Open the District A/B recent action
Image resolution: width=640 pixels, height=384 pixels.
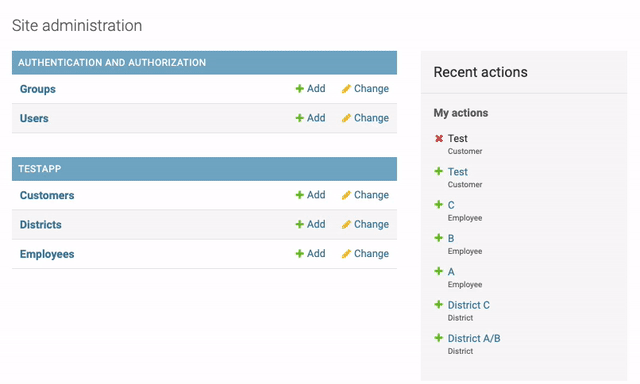click(x=474, y=338)
